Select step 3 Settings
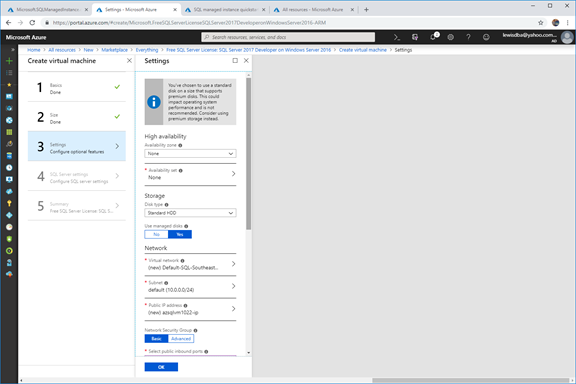The height and width of the screenshot is (384, 576). coord(77,146)
